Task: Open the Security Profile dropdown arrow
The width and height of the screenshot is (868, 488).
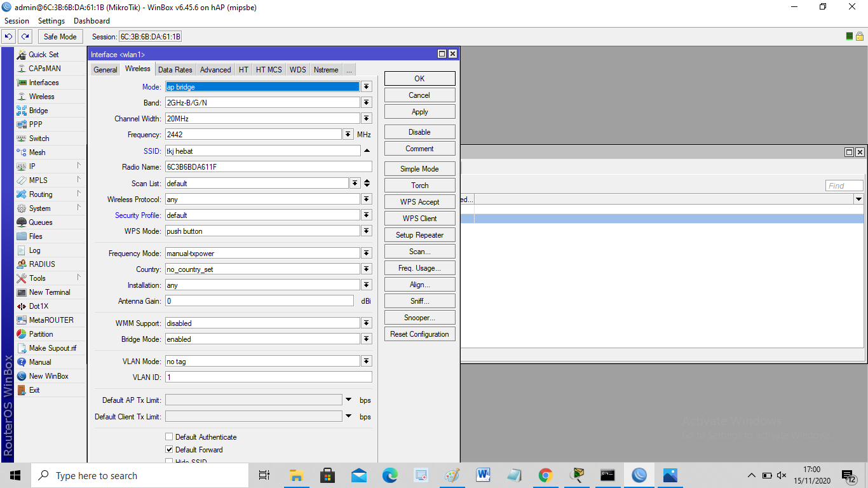Action: tap(367, 215)
